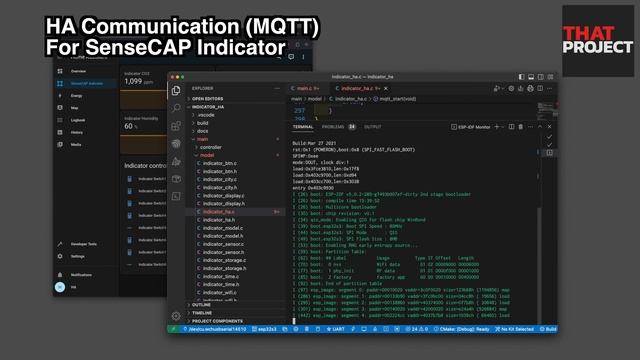Open indicator_time.c in the file tree

click(x=236, y=276)
